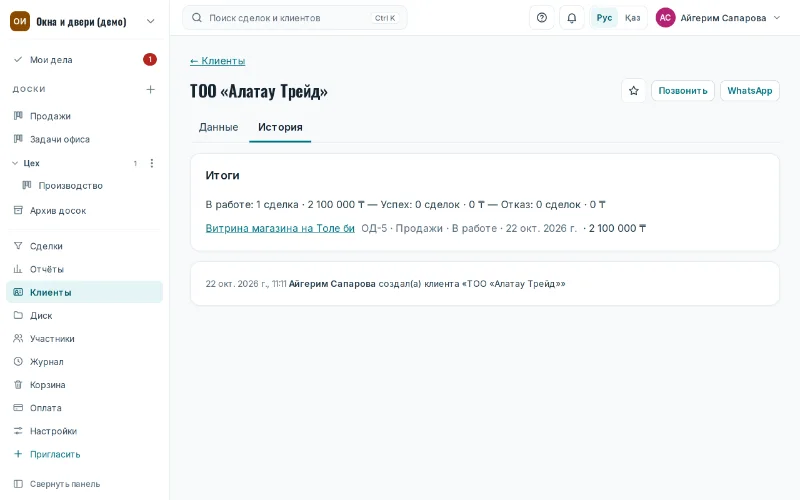Open Архив досок
The width and height of the screenshot is (800, 500).
click(84, 210)
